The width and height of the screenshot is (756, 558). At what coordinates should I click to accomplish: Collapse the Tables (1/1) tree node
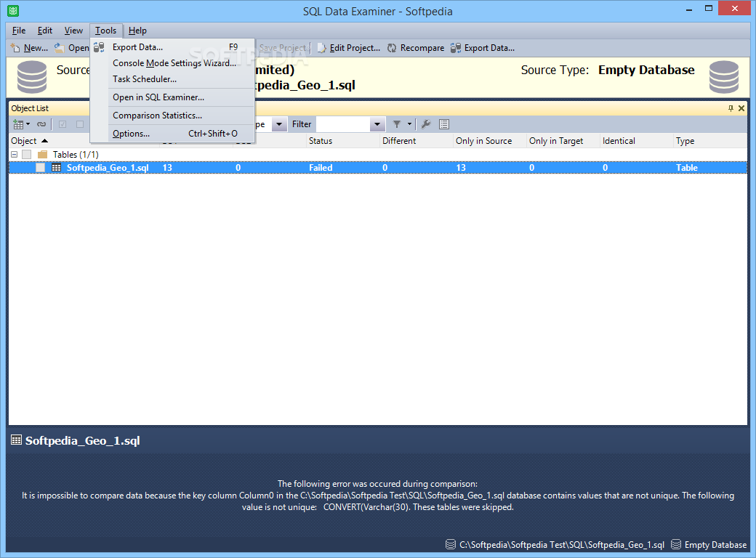click(x=15, y=154)
